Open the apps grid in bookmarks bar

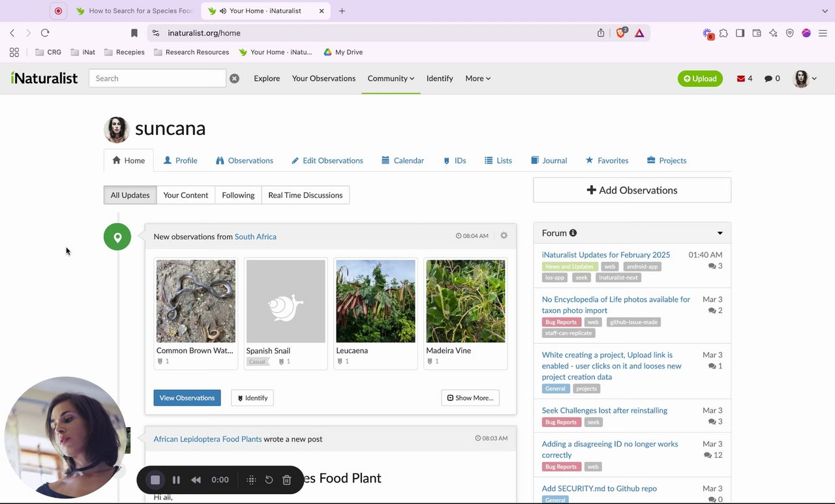click(14, 52)
